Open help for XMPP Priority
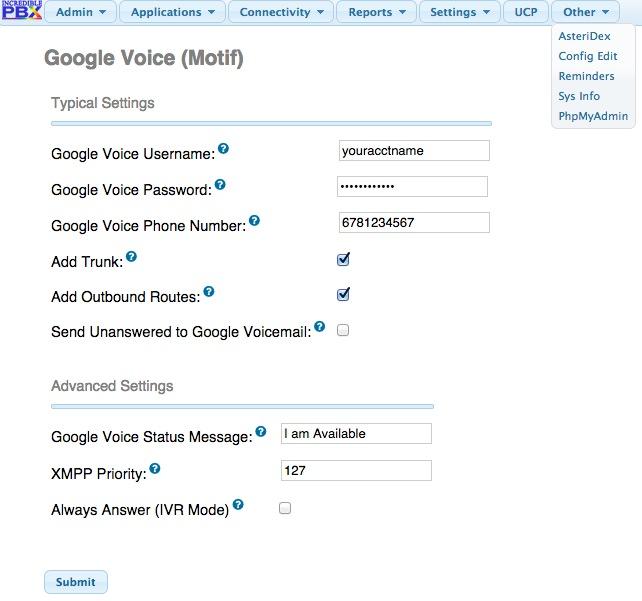642x601 pixels. click(x=155, y=468)
